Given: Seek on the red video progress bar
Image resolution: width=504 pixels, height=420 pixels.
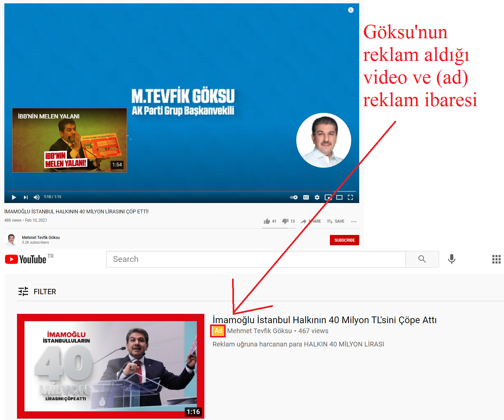Looking at the screenshot, I should point(182,191).
